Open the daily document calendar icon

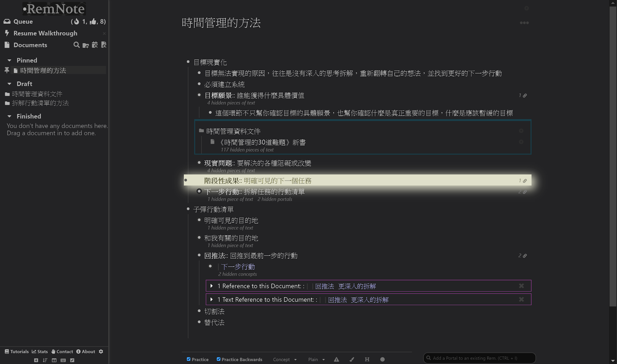click(95, 45)
